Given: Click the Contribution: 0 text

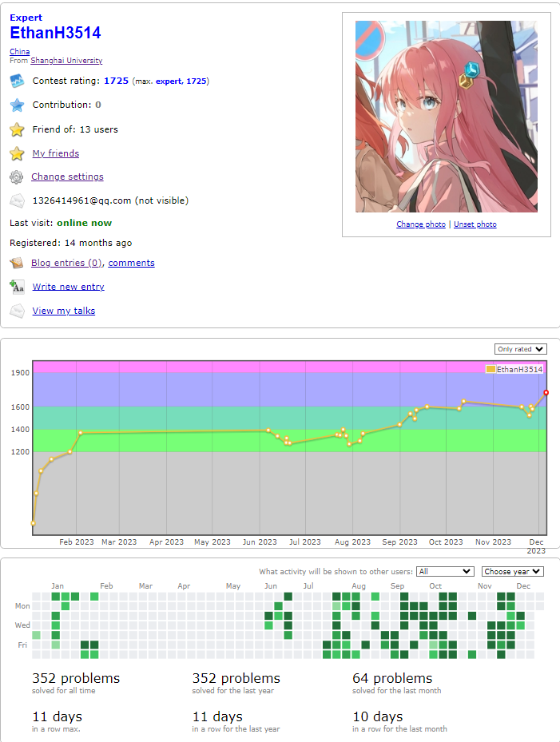Looking at the screenshot, I should point(67,105).
